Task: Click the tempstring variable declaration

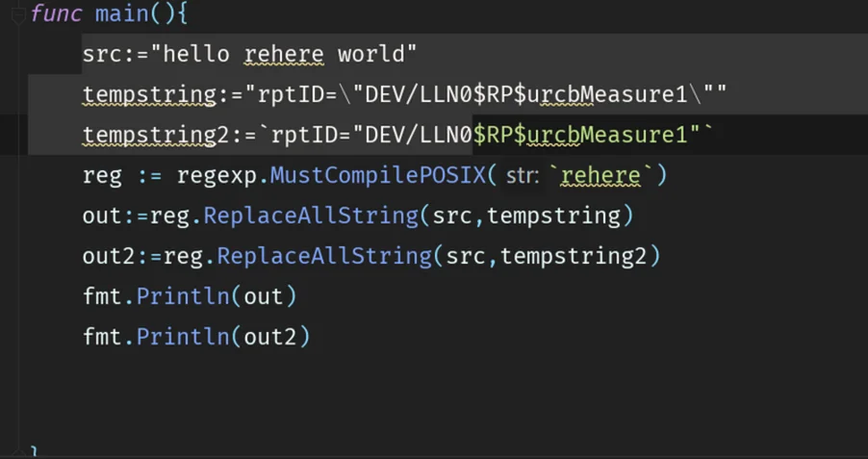Action: coord(149,95)
